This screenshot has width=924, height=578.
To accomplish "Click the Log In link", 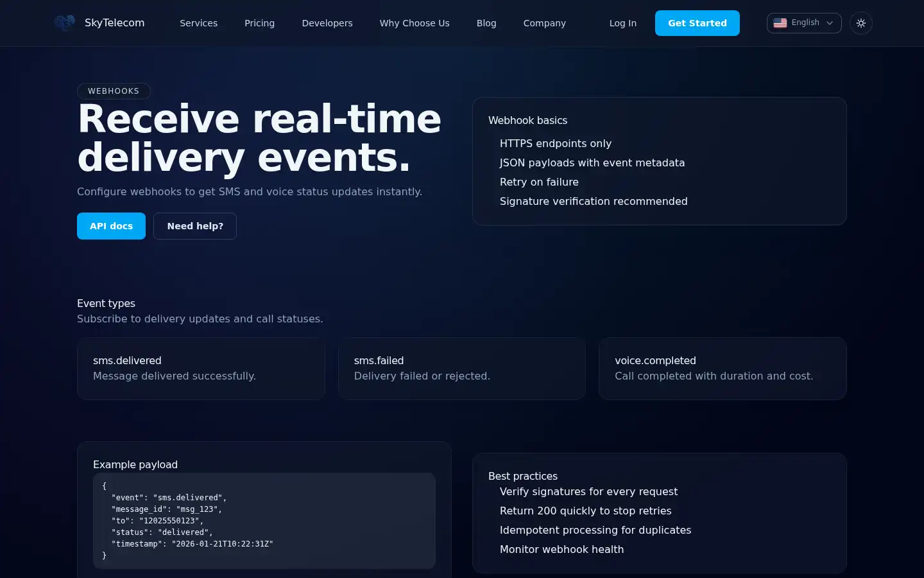I will (623, 23).
